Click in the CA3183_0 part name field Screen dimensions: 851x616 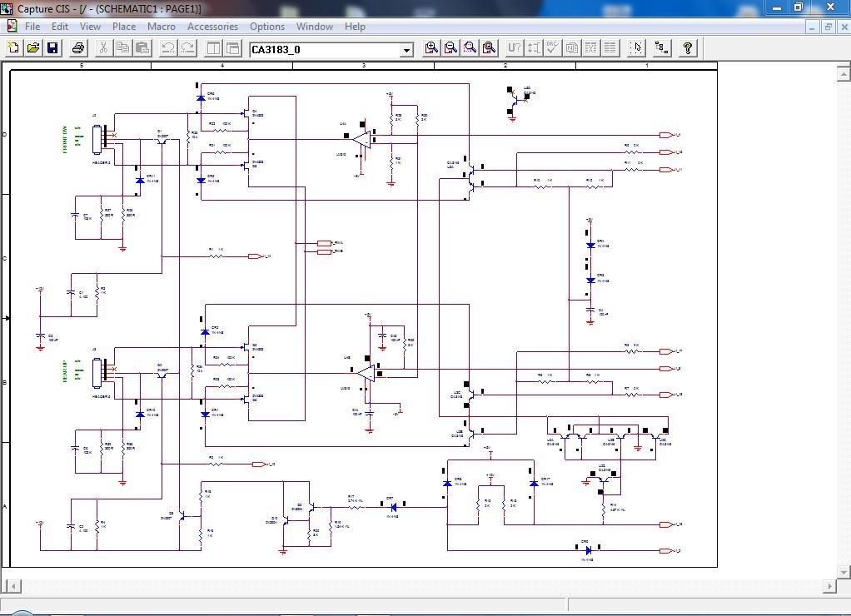coord(326,50)
